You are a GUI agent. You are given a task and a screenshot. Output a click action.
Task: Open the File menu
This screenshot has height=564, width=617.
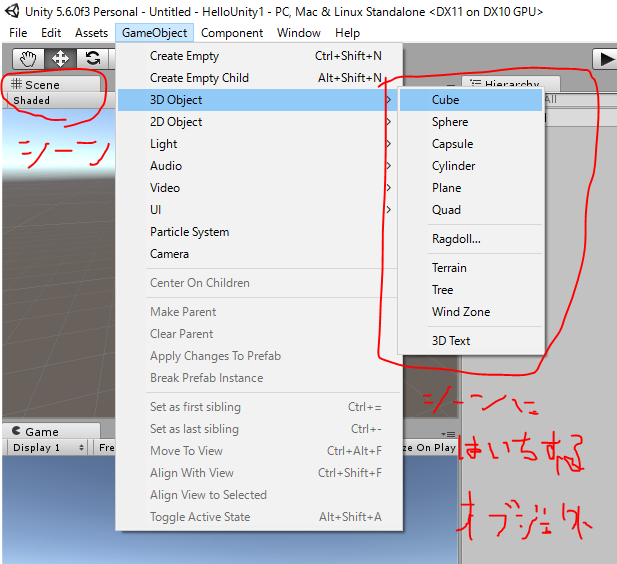point(18,33)
